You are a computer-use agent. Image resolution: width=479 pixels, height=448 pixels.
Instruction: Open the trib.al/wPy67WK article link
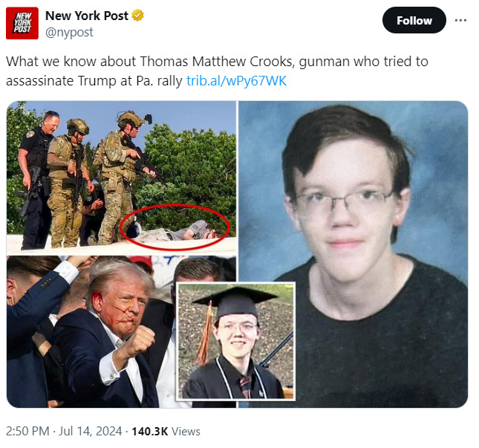point(236,81)
